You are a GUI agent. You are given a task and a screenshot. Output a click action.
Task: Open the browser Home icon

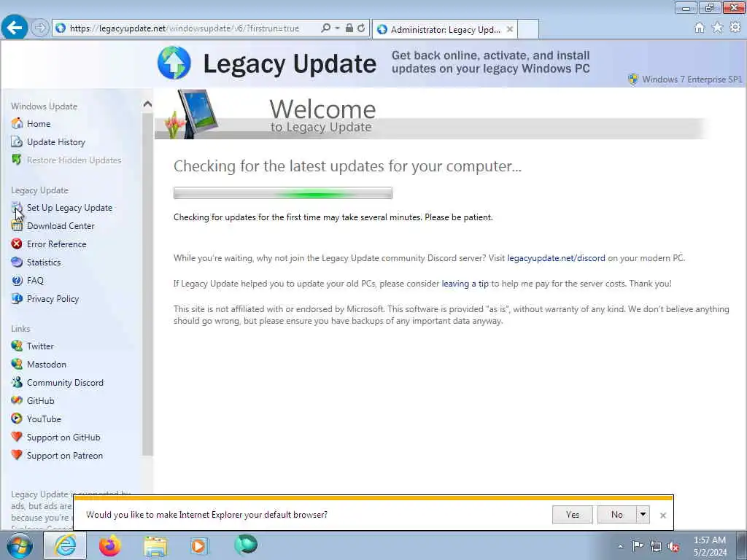[x=700, y=28]
